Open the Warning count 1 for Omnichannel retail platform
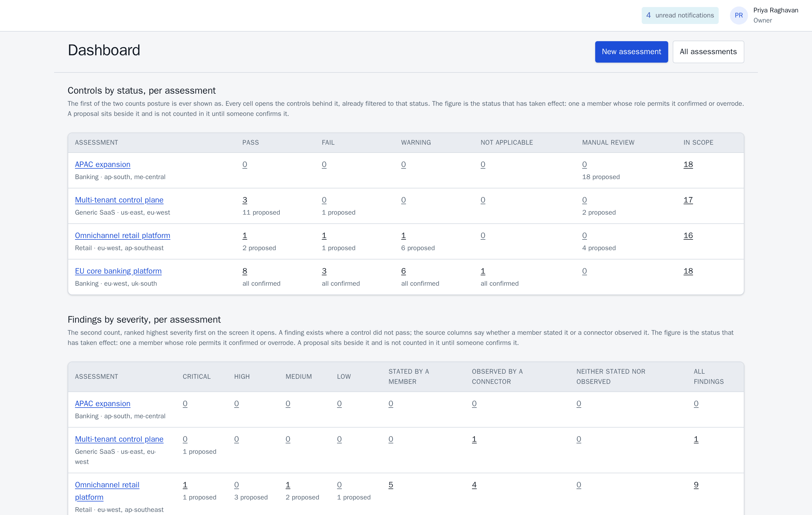The image size is (812, 515). coord(403,236)
